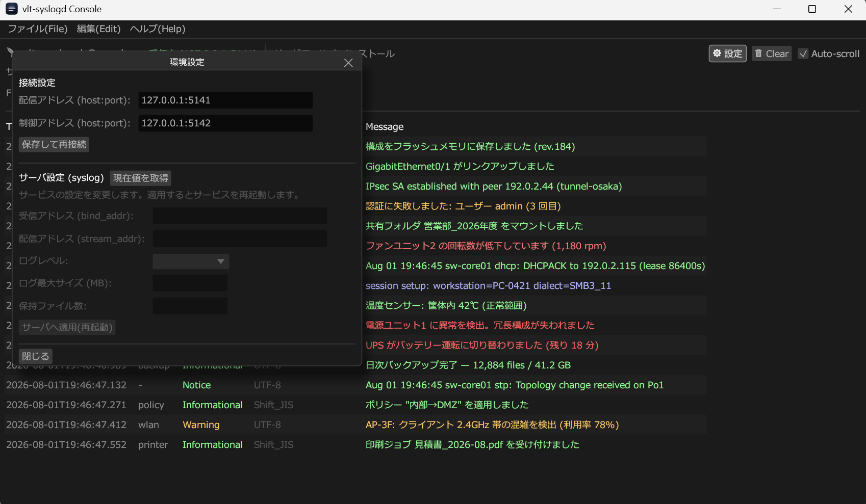
Task: Focus the 制御アドレス (host:port) input field
Action: coord(225,123)
